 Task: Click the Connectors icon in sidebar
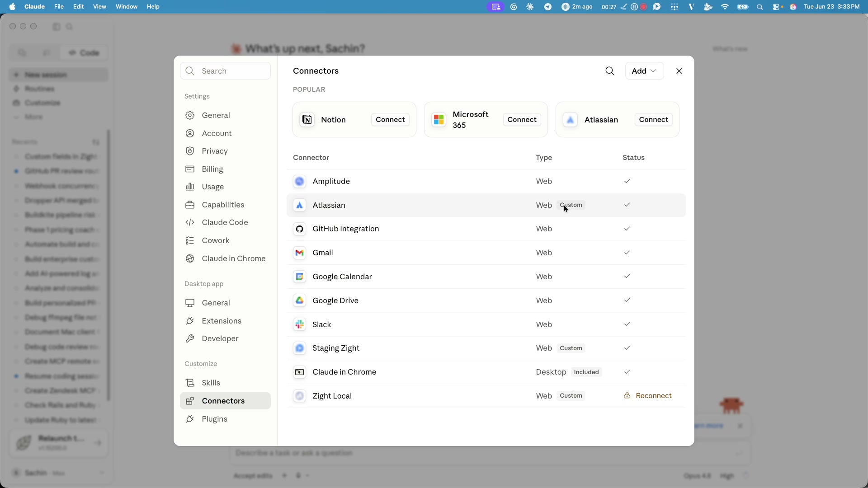(x=190, y=401)
